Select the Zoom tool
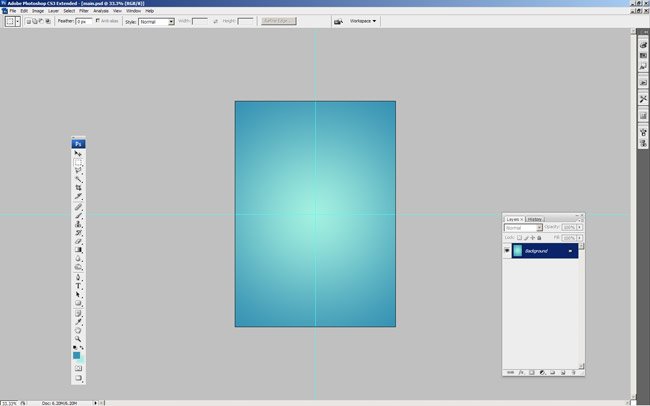The height and width of the screenshot is (406, 650). 78,339
